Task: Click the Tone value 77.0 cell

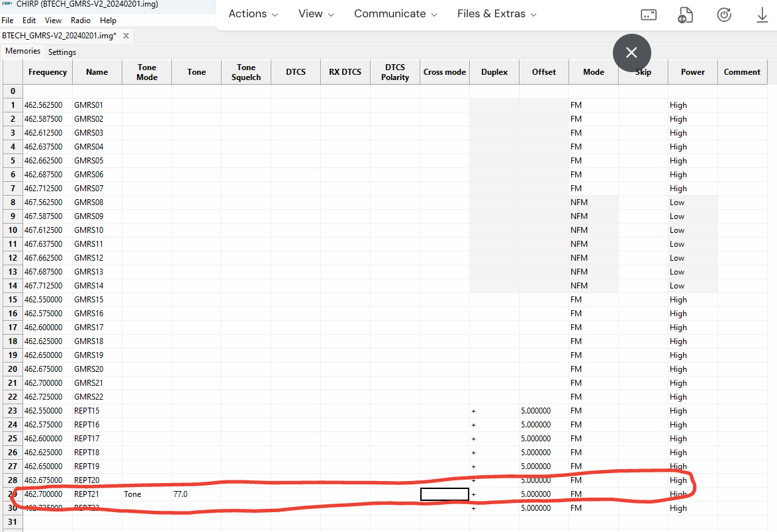Action: point(196,494)
